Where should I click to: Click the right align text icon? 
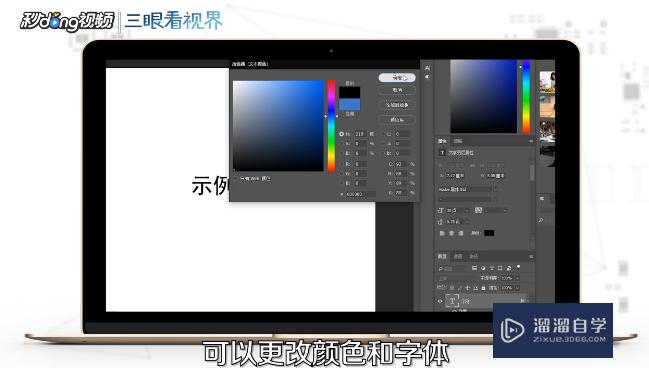click(x=461, y=233)
